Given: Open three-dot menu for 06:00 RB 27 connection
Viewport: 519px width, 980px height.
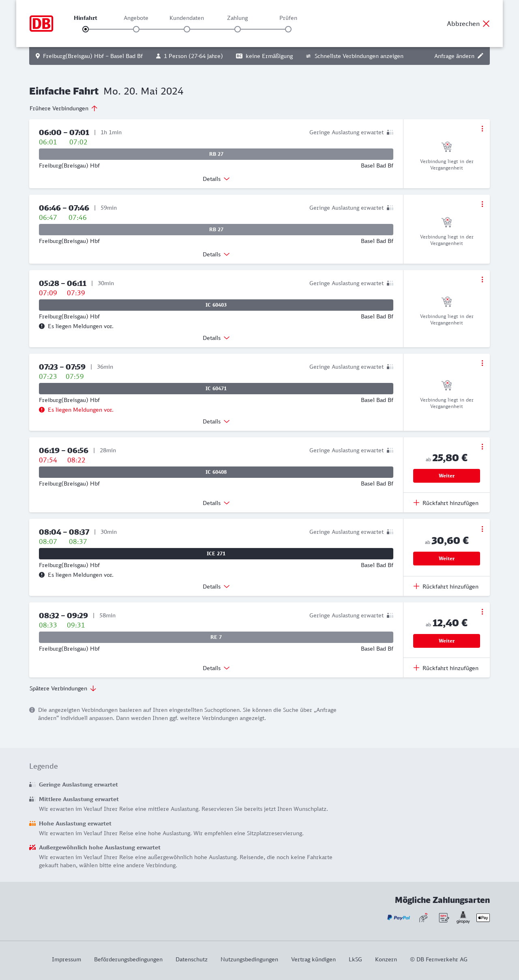Looking at the screenshot, I should pyautogui.click(x=482, y=129).
